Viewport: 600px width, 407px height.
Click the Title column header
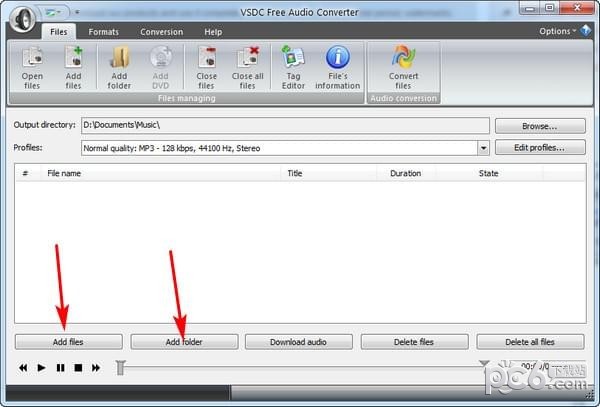click(x=328, y=173)
